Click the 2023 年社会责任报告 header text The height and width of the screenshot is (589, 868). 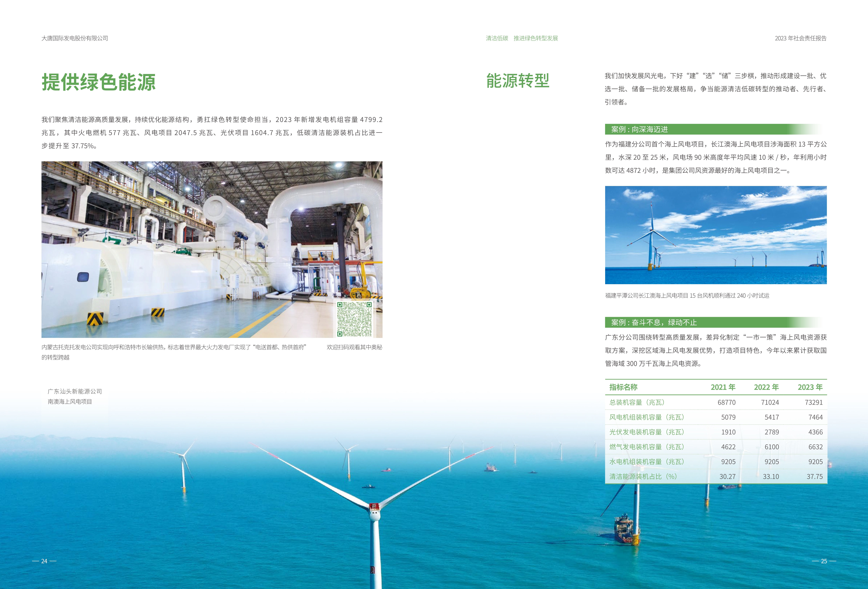(x=800, y=38)
